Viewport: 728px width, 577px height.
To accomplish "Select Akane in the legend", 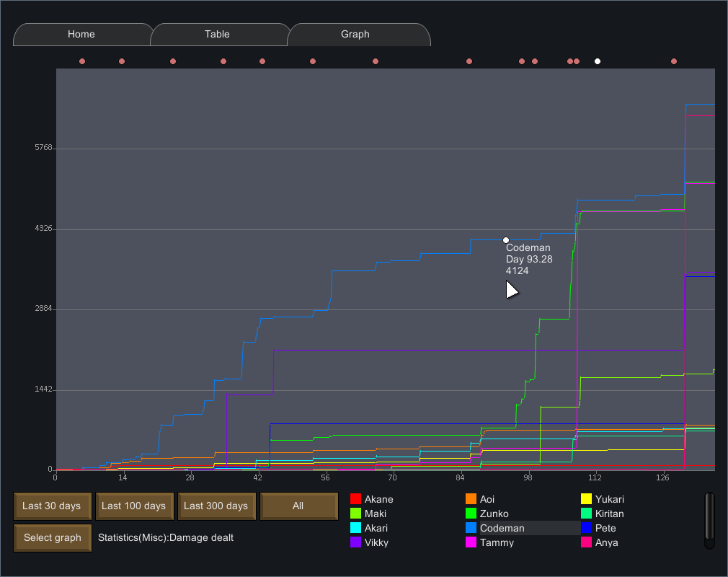I will click(x=379, y=499).
